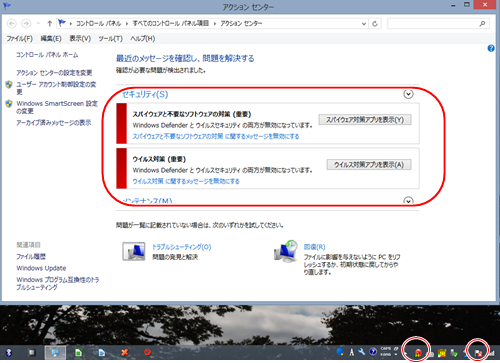Go up one level with the up arrow

coord(50,24)
